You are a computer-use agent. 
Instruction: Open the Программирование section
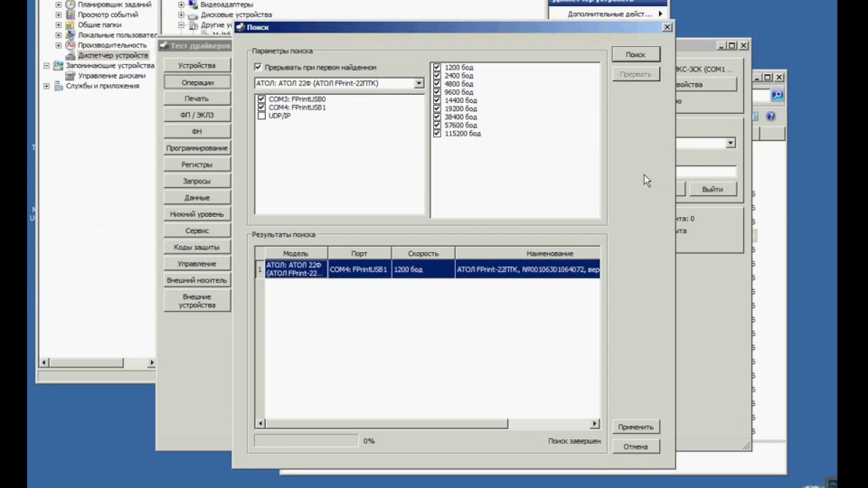(x=197, y=148)
